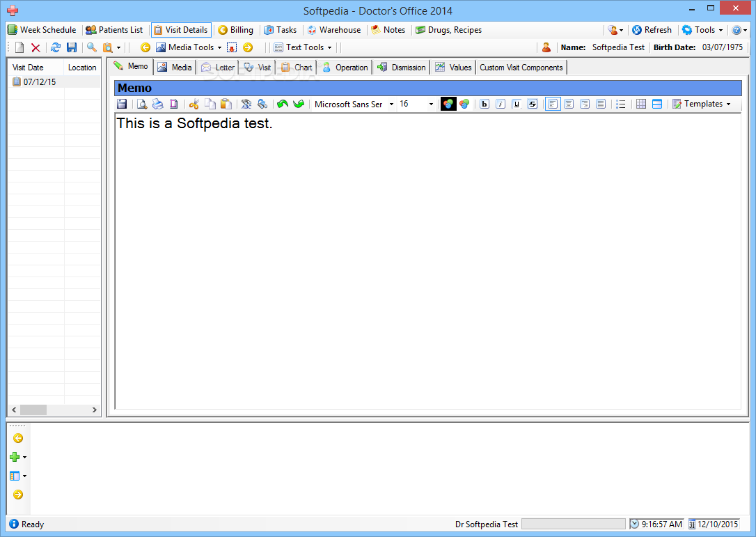Image resolution: width=756 pixels, height=537 pixels.
Task: Open the Tools dropdown menu
Action: coord(702,30)
